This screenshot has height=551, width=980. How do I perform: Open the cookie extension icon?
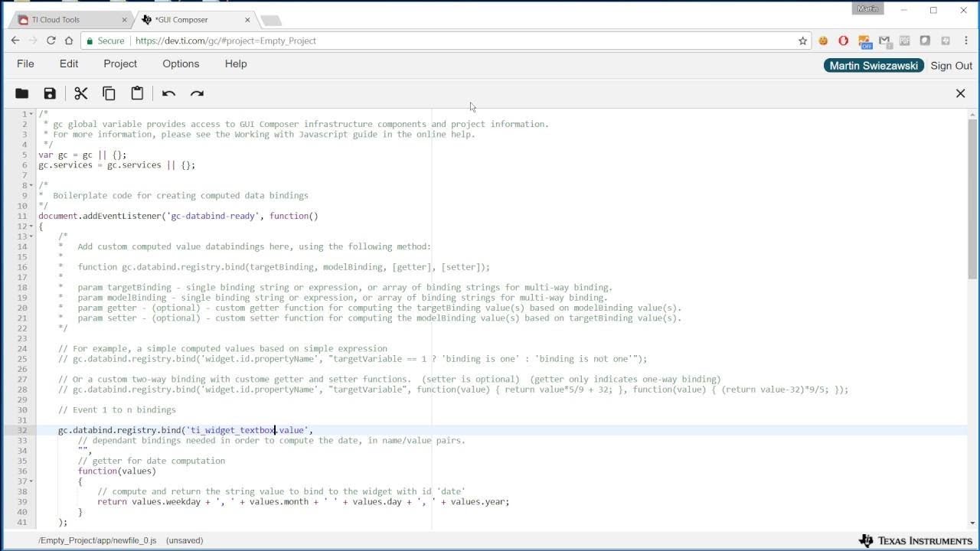(823, 41)
